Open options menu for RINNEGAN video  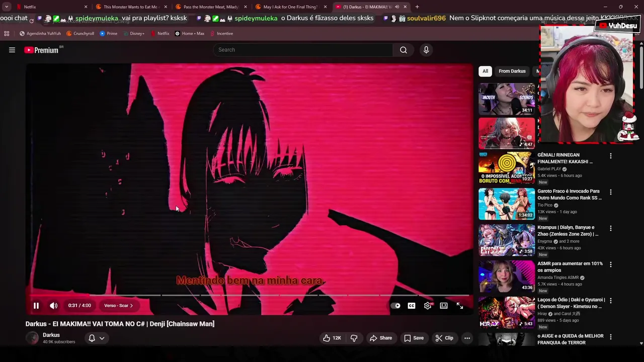611,156
